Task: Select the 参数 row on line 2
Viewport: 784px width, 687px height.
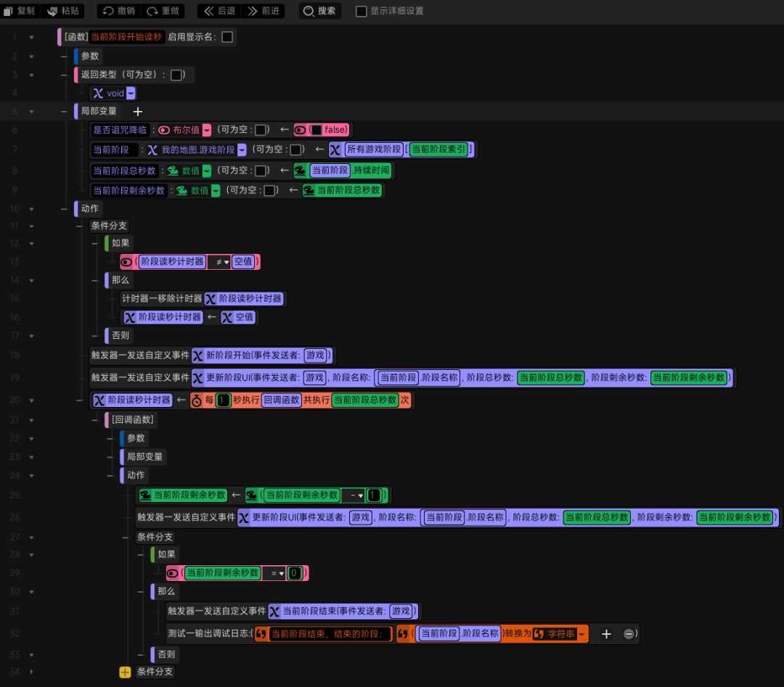Action: 90,56
